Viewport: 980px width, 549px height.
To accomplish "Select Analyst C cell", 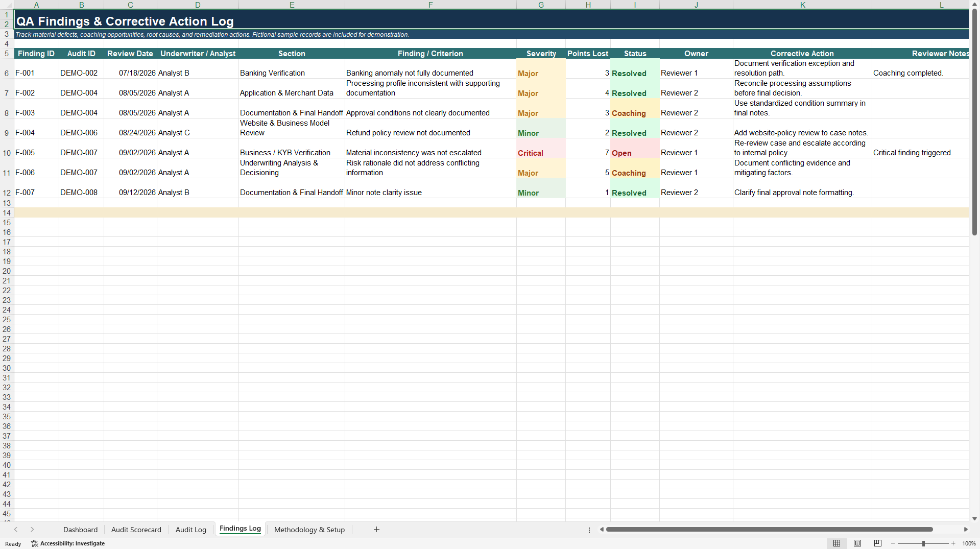I will tap(198, 128).
